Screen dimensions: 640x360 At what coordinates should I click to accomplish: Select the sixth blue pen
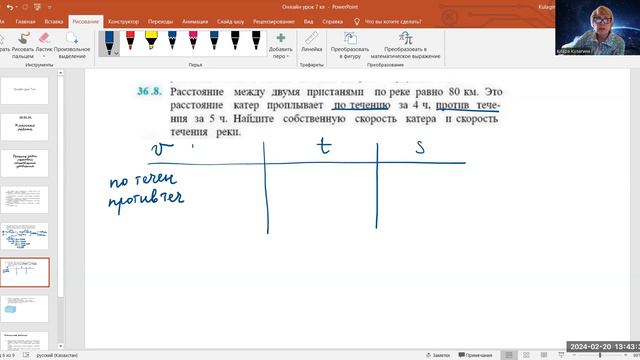point(214,40)
